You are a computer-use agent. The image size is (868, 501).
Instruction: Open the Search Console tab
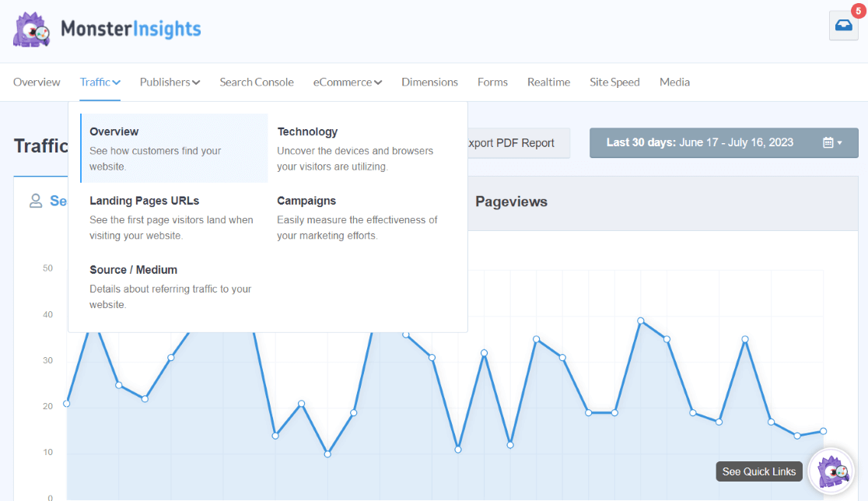(257, 82)
